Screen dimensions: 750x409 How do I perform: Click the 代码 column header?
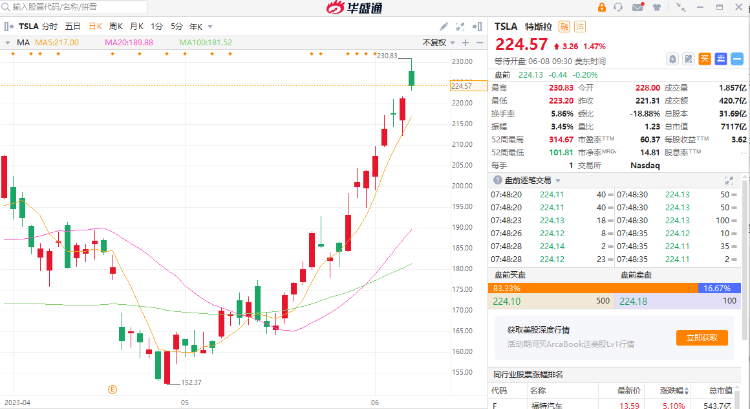(499, 390)
